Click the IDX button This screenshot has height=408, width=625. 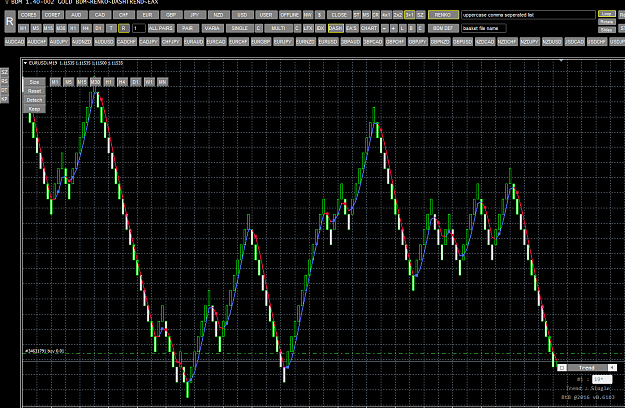point(320,28)
